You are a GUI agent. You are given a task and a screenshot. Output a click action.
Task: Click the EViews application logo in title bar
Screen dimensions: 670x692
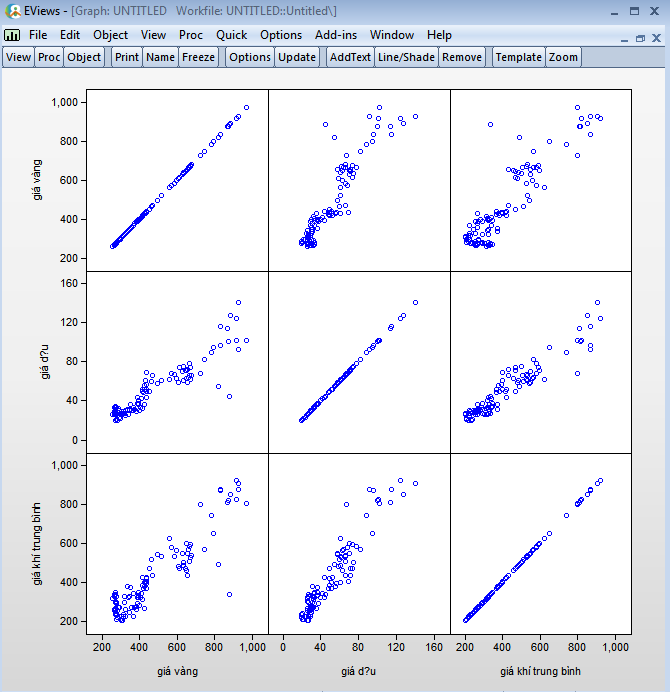point(12,12)
